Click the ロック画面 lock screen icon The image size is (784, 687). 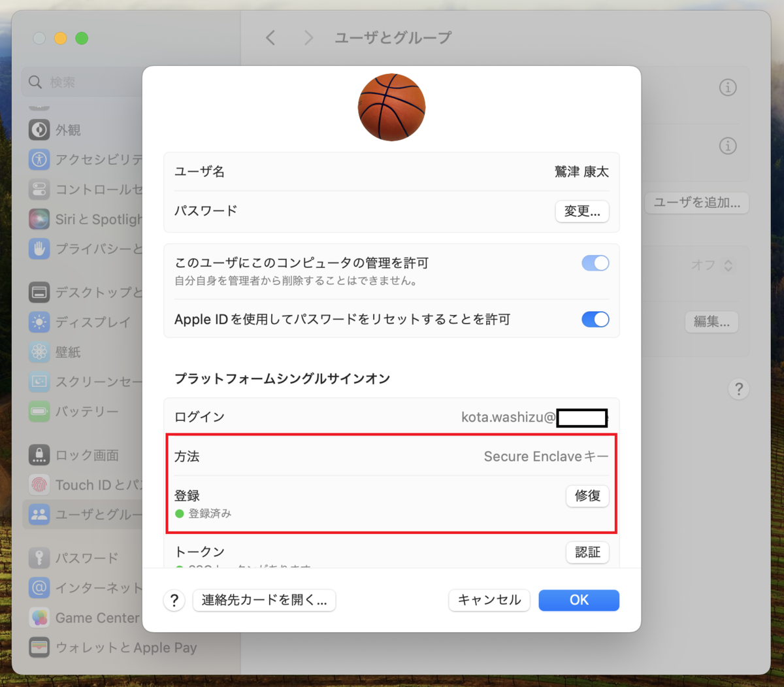tap(39, 455)
